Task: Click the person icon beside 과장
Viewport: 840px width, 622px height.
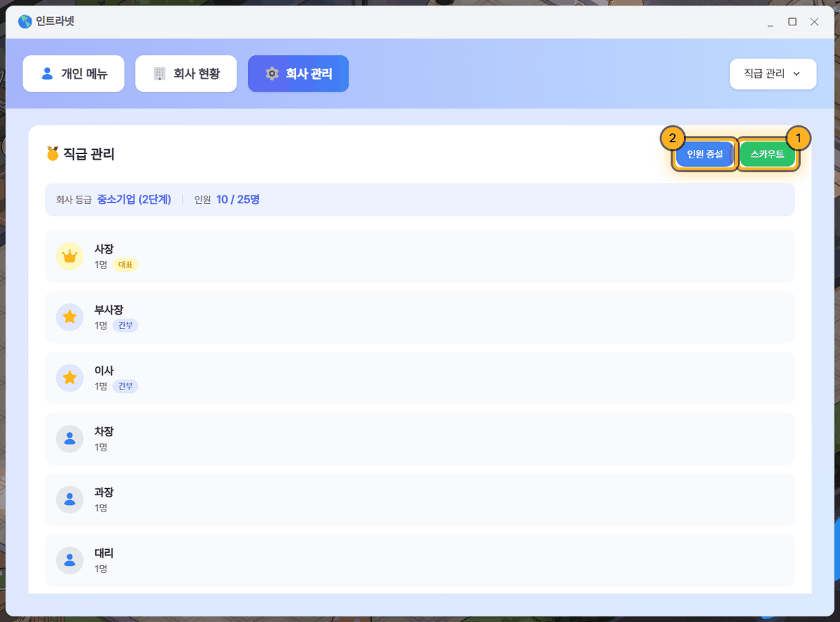Action: [69, 500]
